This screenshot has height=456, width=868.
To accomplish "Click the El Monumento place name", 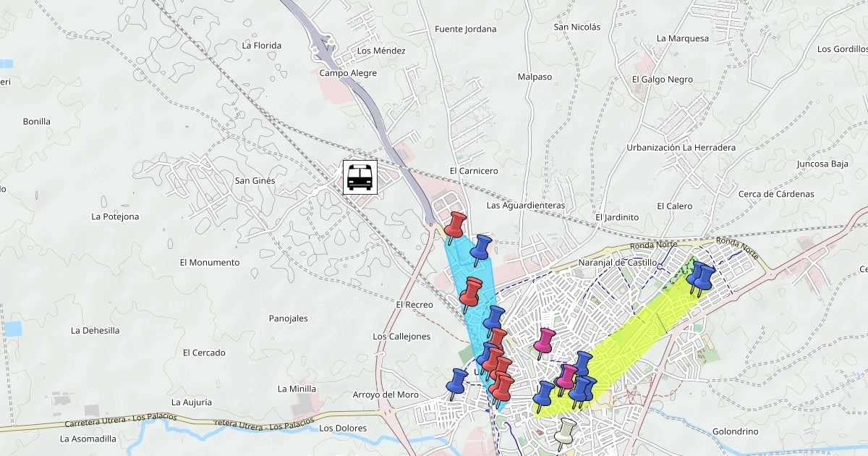I will click(x=209, y=263).
